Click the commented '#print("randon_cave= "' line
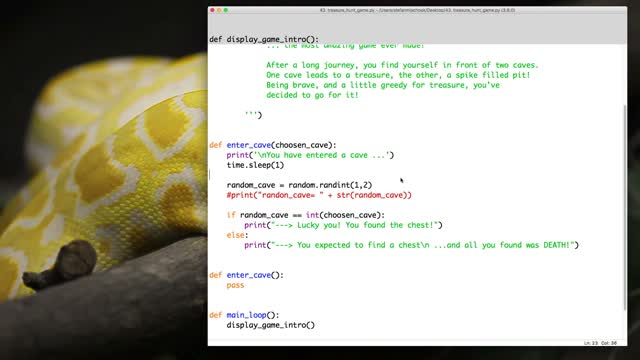The image size is (640, 360). [319, 195]
